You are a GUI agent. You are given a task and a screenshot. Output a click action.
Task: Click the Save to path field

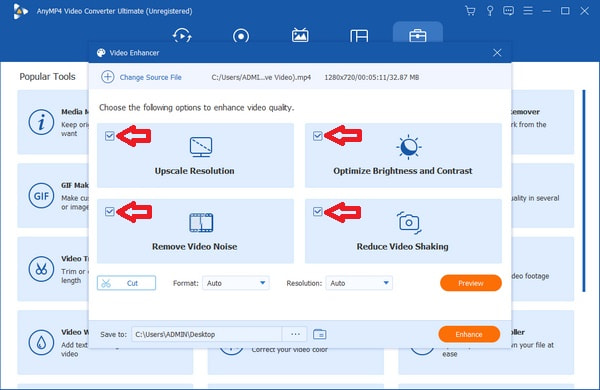pos(207,335)
